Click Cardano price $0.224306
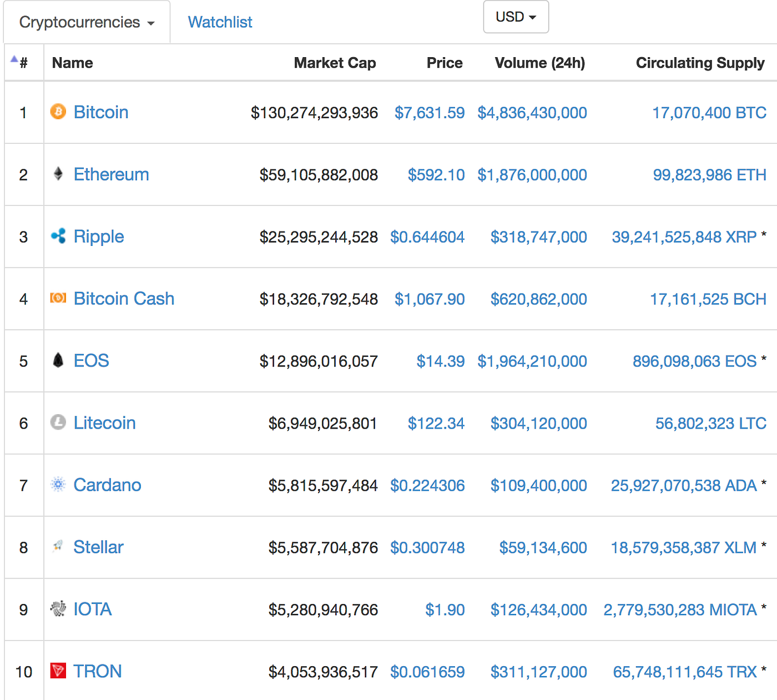Image resolution: width=777 pixels, height=700 pixels. pos(427,486)
